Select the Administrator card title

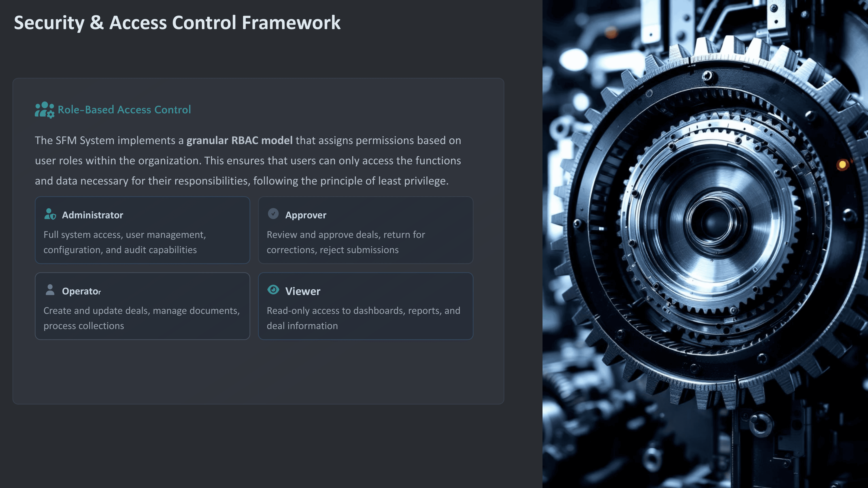[x=92, y=215]
